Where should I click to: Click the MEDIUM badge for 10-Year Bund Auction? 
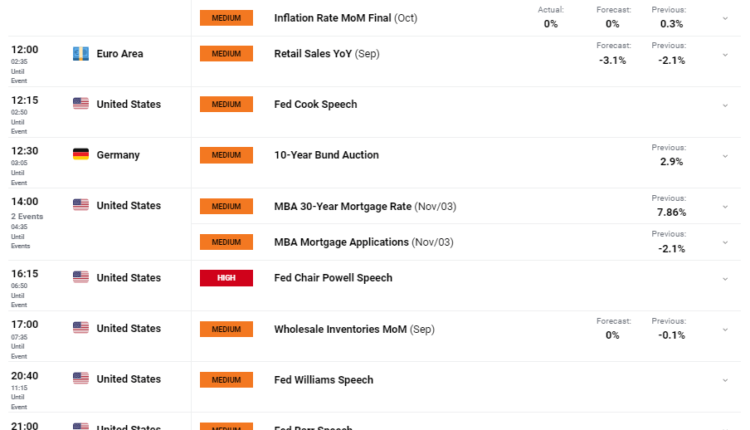226,155
